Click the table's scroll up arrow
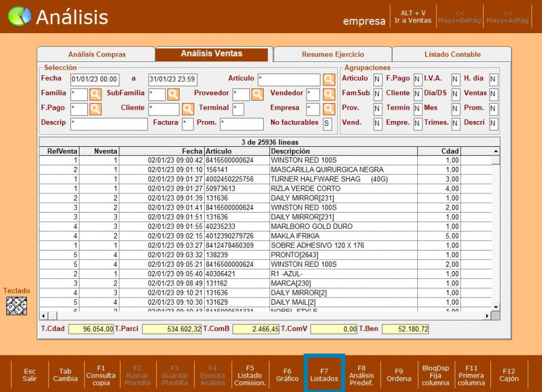Image resolution: width=542 pixels, height=392 pixels. [x=496, y=151]
